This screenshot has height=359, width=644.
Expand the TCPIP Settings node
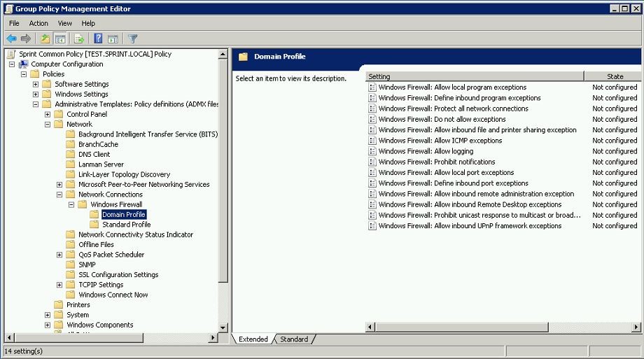click(x=59, y=285)
